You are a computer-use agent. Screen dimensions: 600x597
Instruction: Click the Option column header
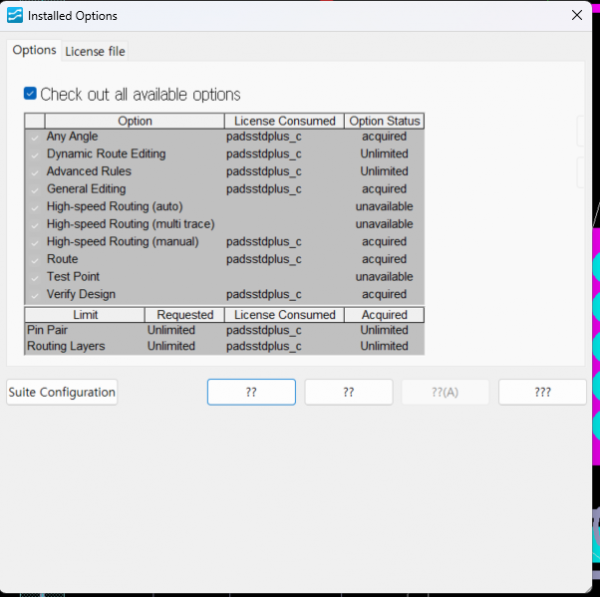135,121
